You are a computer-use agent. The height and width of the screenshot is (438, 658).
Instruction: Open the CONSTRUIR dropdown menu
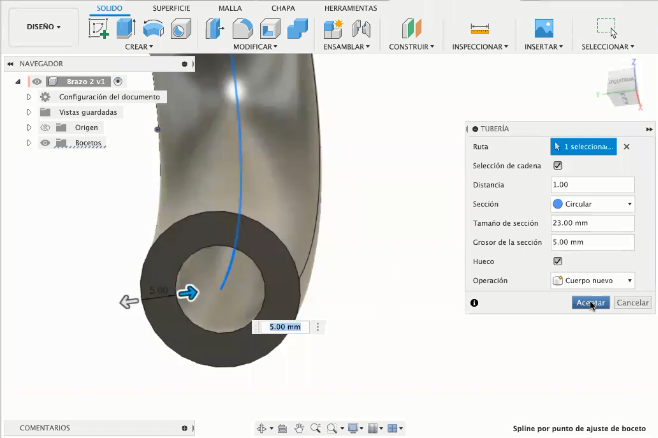pyautogui.click(x=411, y=47)
